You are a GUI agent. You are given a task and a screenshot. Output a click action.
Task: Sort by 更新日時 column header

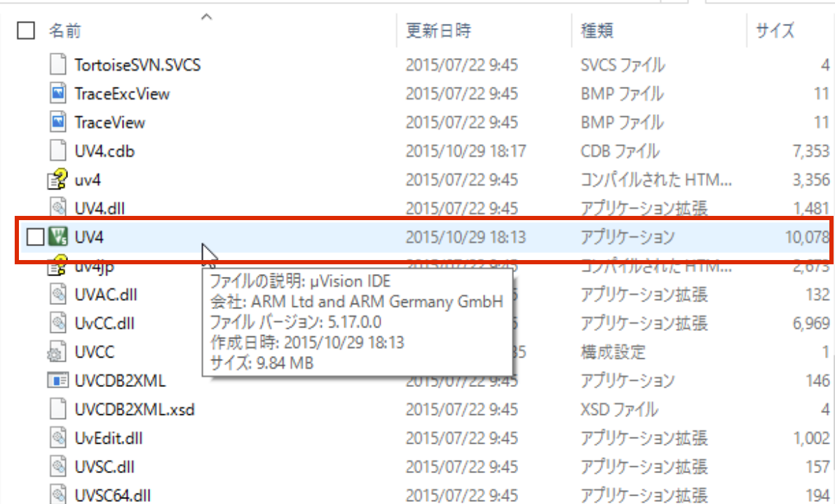pos(438,31)
